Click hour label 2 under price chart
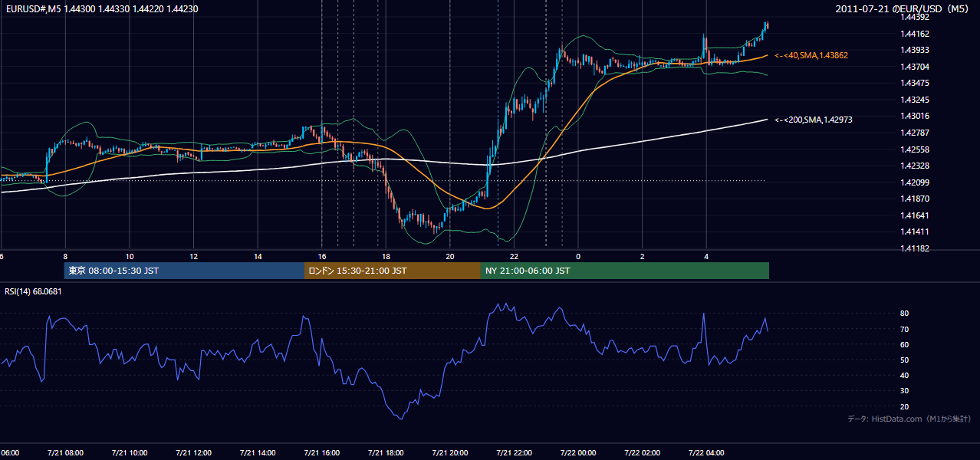 (x=643, y=256)
